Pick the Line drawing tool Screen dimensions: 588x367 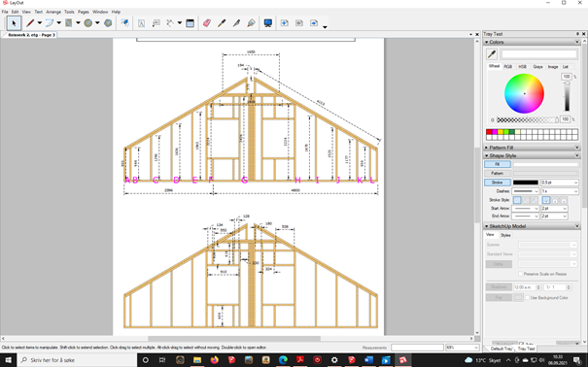(30, 23)
